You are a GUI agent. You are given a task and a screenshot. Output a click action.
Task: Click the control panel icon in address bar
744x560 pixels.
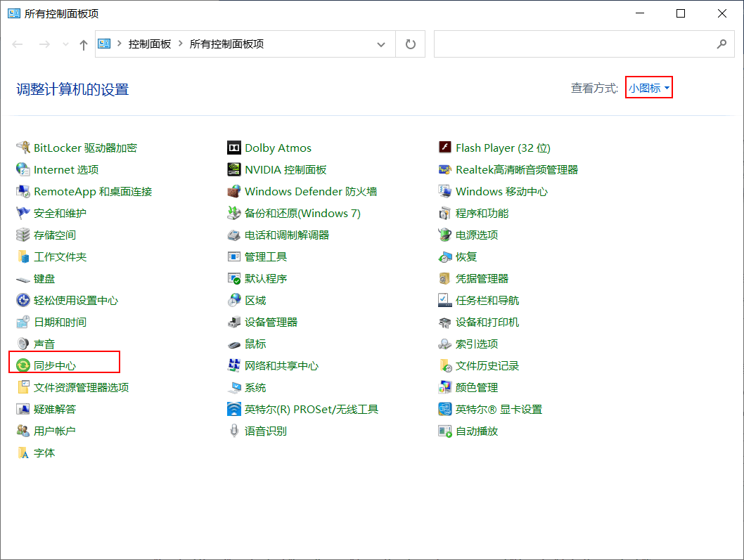pos(104,44)
